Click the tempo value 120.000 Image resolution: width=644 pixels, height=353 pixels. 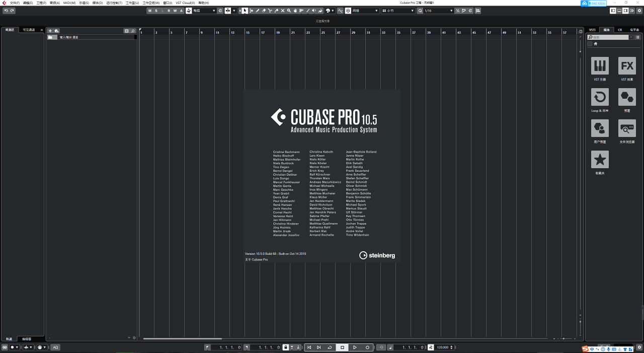[x=443, y=347]
